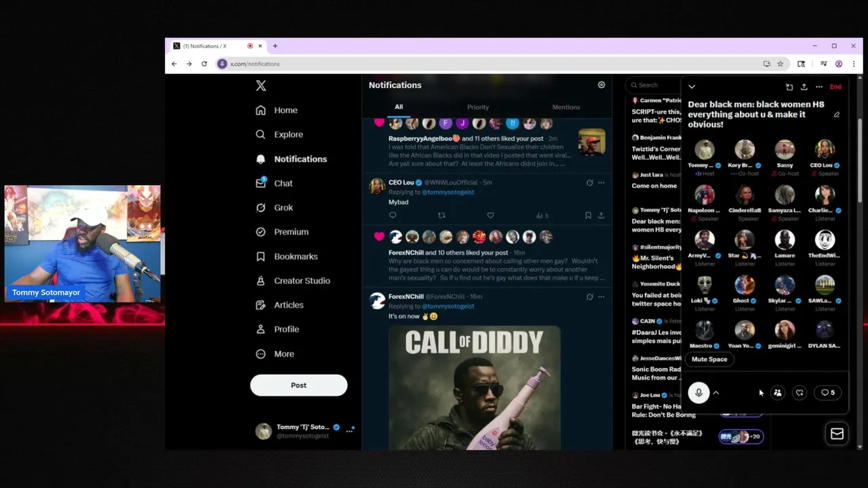Open the Messages envelope icon

click(837, 434)
